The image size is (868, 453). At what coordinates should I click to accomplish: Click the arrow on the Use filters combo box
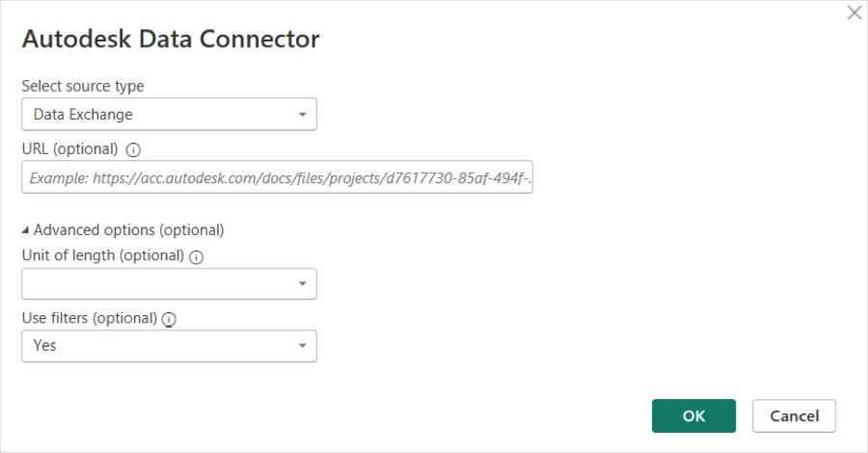(x=302, y=345)
